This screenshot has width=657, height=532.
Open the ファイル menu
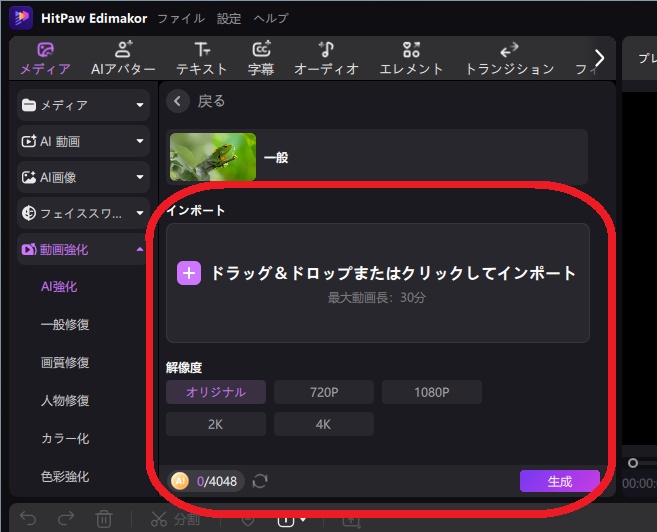tap(181, 18)
